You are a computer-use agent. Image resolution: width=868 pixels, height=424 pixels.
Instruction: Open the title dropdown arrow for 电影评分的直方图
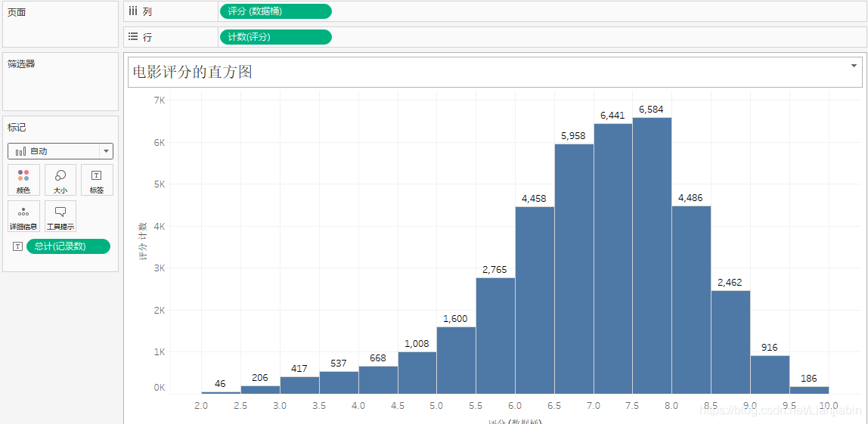(x=854, y=66)
